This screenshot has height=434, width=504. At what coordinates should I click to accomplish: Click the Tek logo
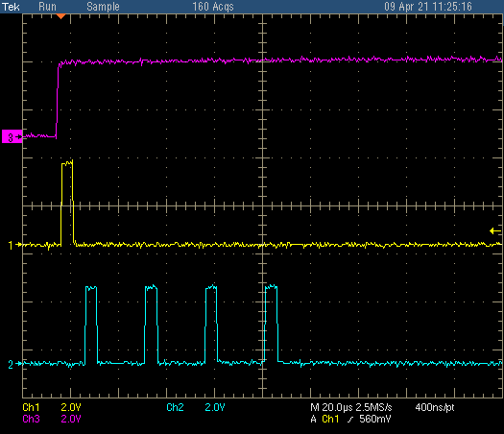(11, 7)
